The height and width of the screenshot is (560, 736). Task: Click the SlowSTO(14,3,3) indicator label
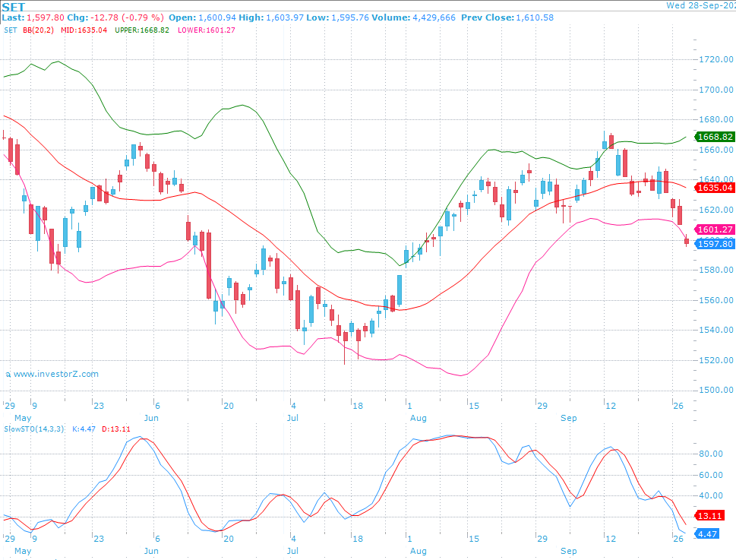tap(34, 429)
